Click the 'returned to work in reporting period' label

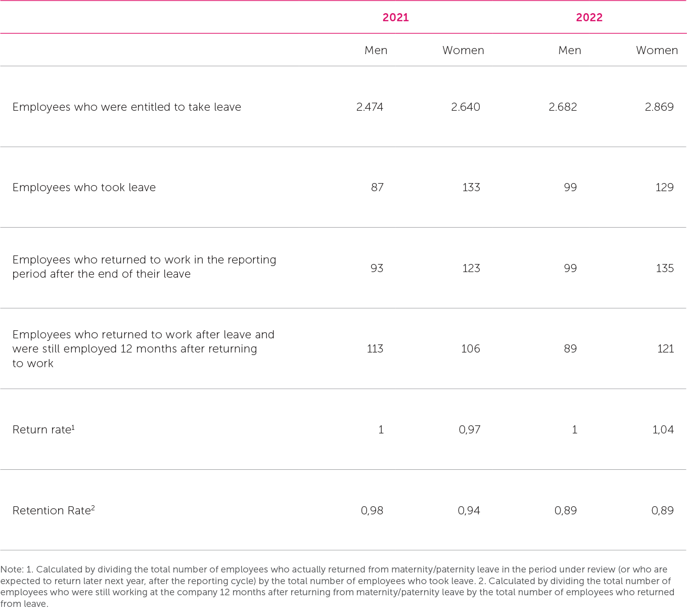tap(144, 267)
